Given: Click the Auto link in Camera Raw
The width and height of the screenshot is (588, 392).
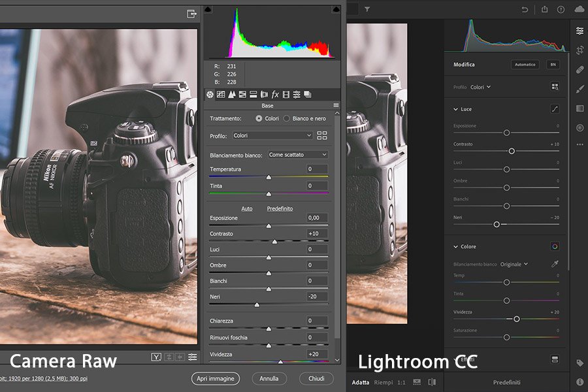Looking at the screenshot, I should 247,208.
